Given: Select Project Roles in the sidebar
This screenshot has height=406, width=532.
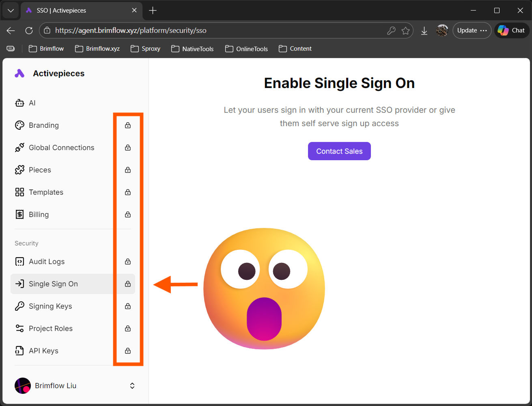Looking at the screenshot, I should [51, 329].
